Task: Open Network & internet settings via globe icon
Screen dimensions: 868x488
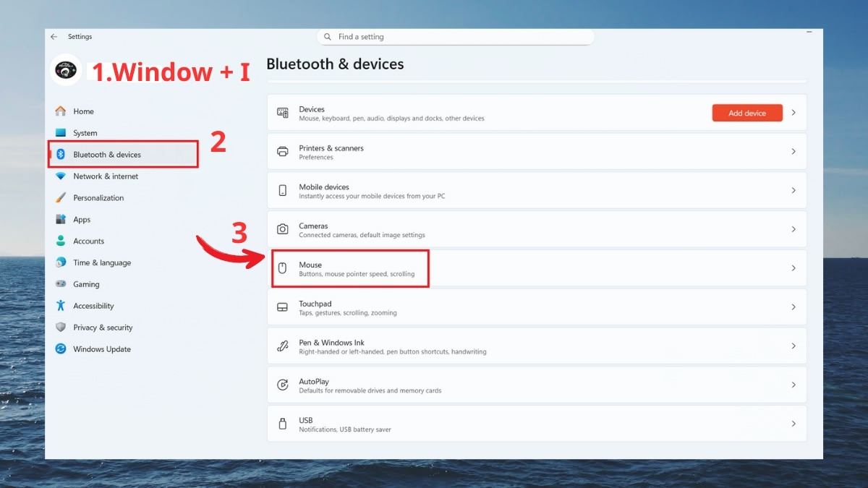Action: click(x=61, y=176)
